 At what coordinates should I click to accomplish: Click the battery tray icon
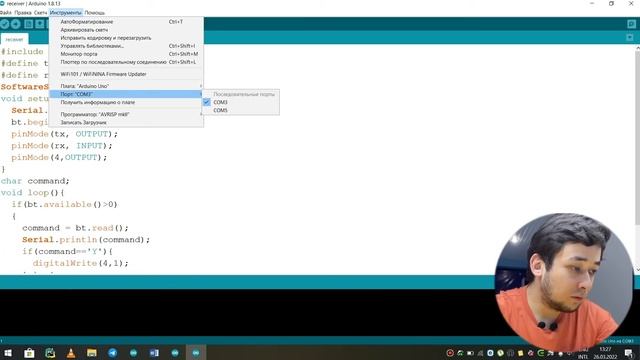[x=470, y=353]
